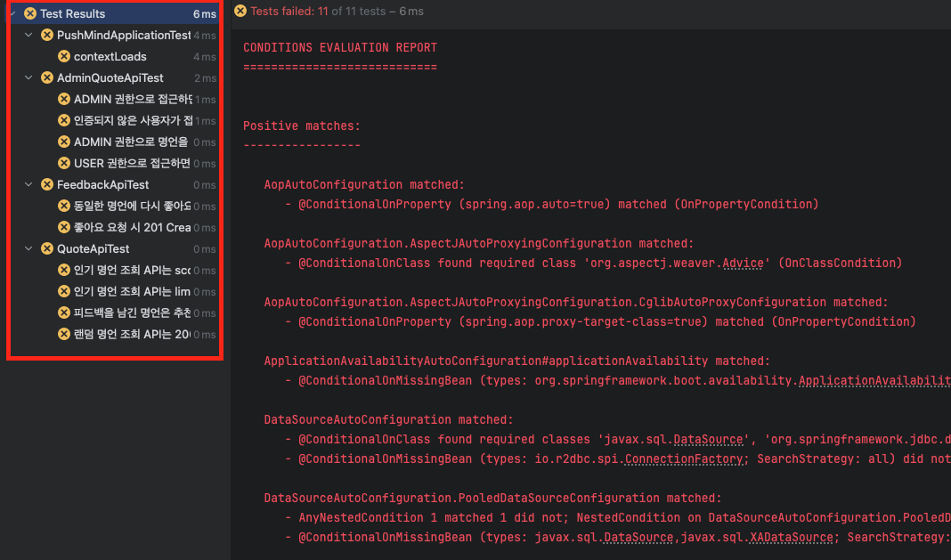Click 'CglibAutoProxyConfiguration matched:' line
Image resolution: width=951 pixels, height=560 pixels.
576,302
